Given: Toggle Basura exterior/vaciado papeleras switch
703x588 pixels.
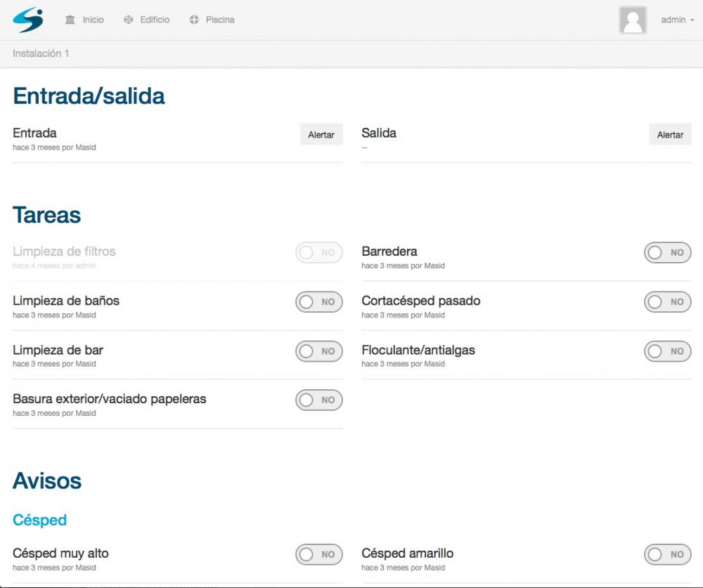Looking at the screenshot, I should (318, 400).
